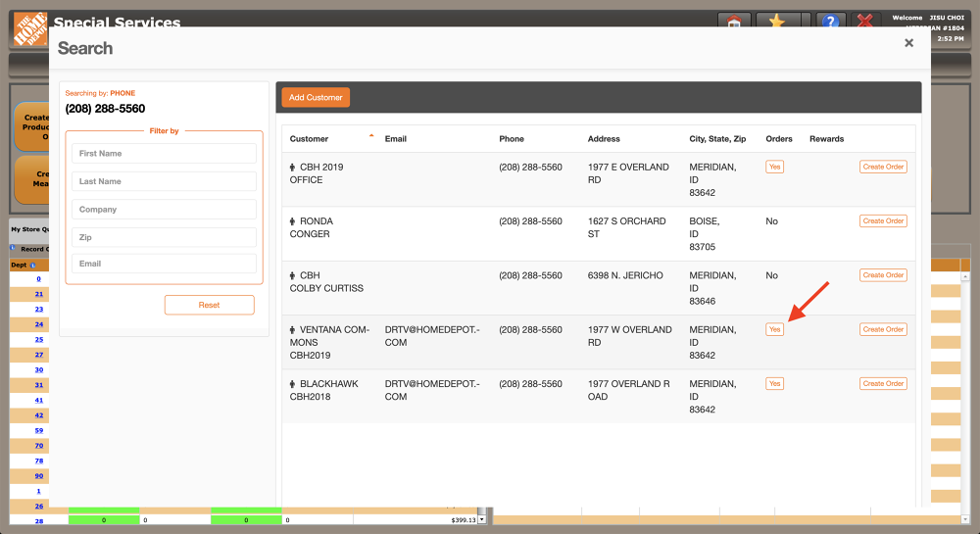Click Yes orders button for VENTANA COMMONS
Image resolution: width=980 pixels, height=534 pixels.
click(774, 329)
